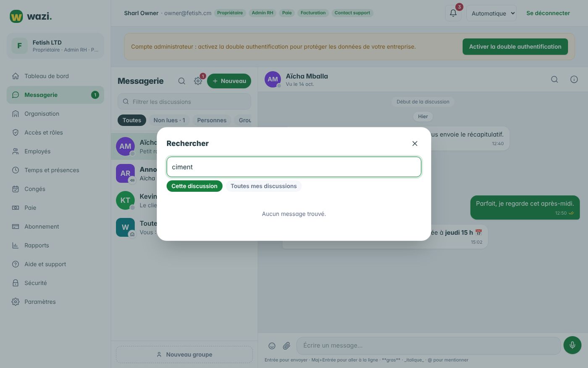Open conversation info icon in chat header
Screen dimensions: 588x368
click(574, 79)
